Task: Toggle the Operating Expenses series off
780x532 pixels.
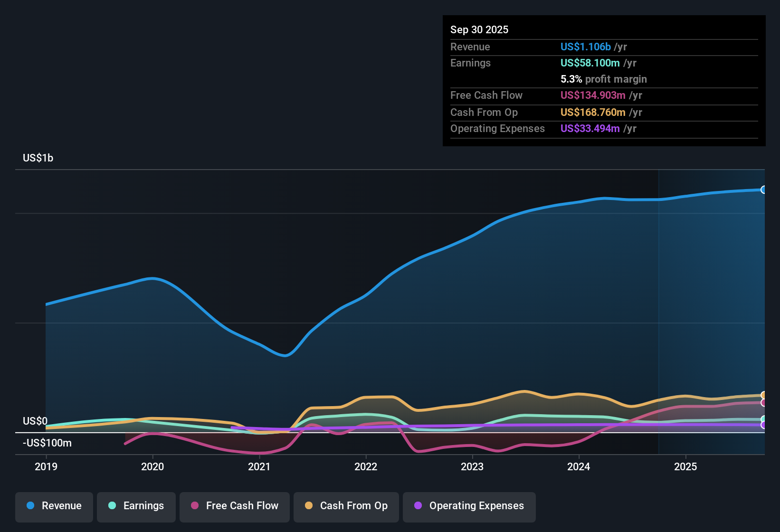Action: (x=469, y=506)
